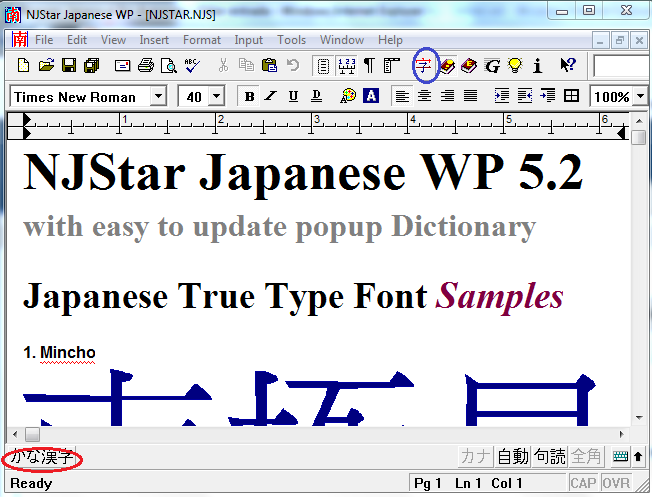
Task: Click the 全角 full-width button
Action: coord(586,457)
